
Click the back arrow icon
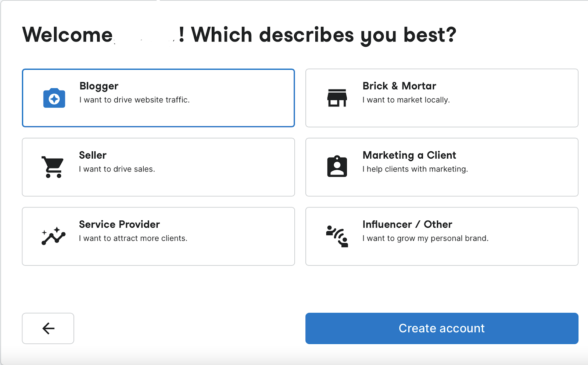pyautogui.click(x=48, y=328)
